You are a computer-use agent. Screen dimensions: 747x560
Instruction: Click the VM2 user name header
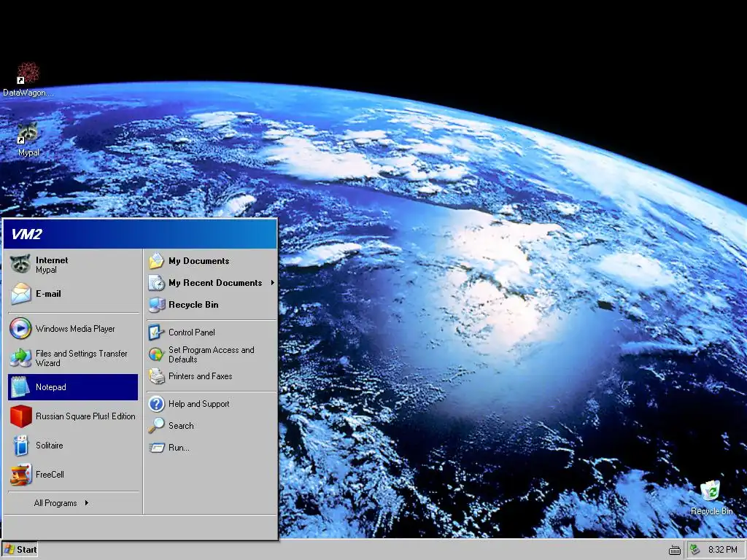click(27, 234)
